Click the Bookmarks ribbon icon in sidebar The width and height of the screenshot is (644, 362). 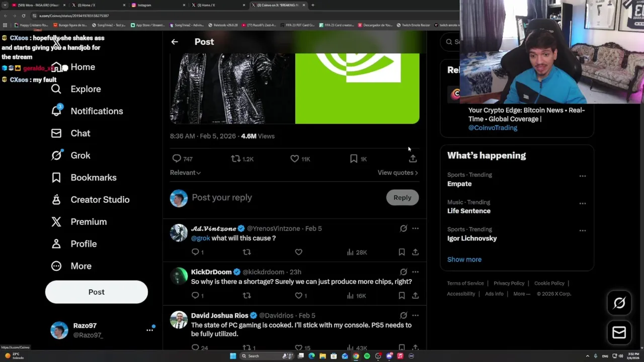(x=56, y=177)
